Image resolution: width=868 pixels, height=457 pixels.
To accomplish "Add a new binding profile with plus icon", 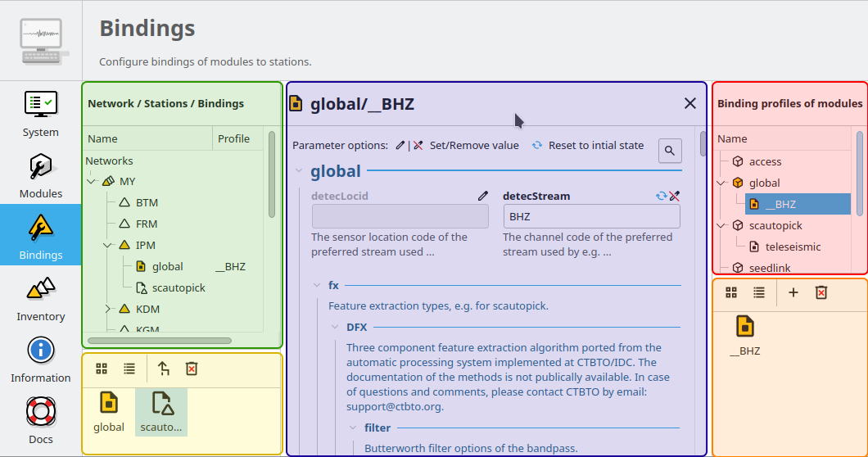I will pos(793,292).
